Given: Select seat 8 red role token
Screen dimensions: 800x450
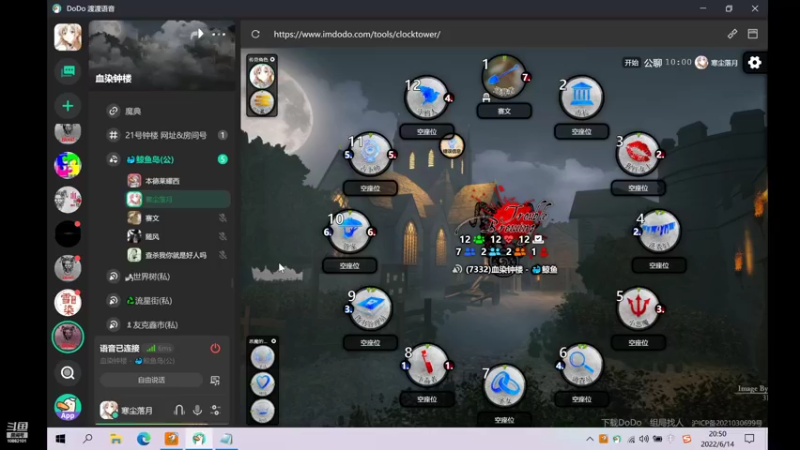Looking at the screenshot, I should coord(427,365).
